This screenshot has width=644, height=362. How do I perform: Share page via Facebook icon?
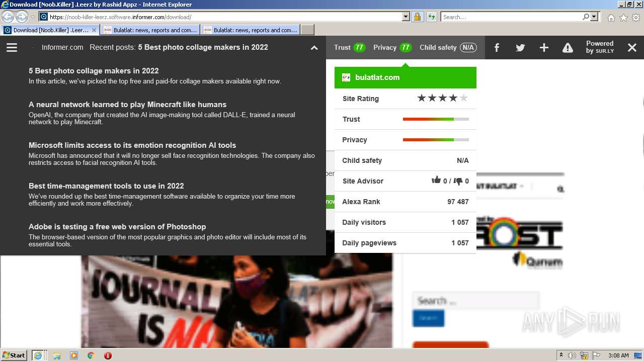click(x=497, y=48)
